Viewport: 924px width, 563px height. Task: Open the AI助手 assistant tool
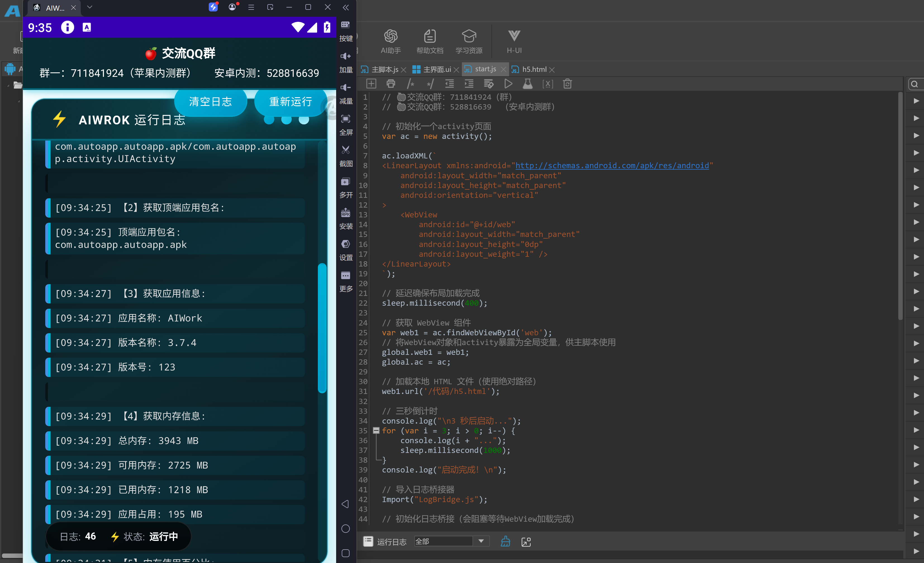click(x=390, y=41)
